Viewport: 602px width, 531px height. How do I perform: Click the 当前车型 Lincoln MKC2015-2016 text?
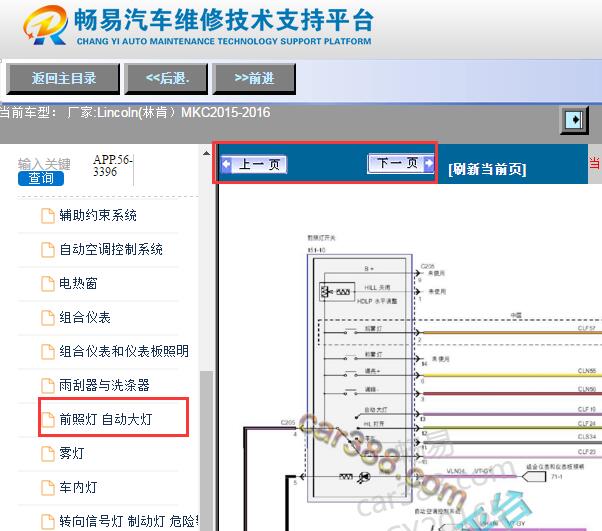[x=134, y=113]
